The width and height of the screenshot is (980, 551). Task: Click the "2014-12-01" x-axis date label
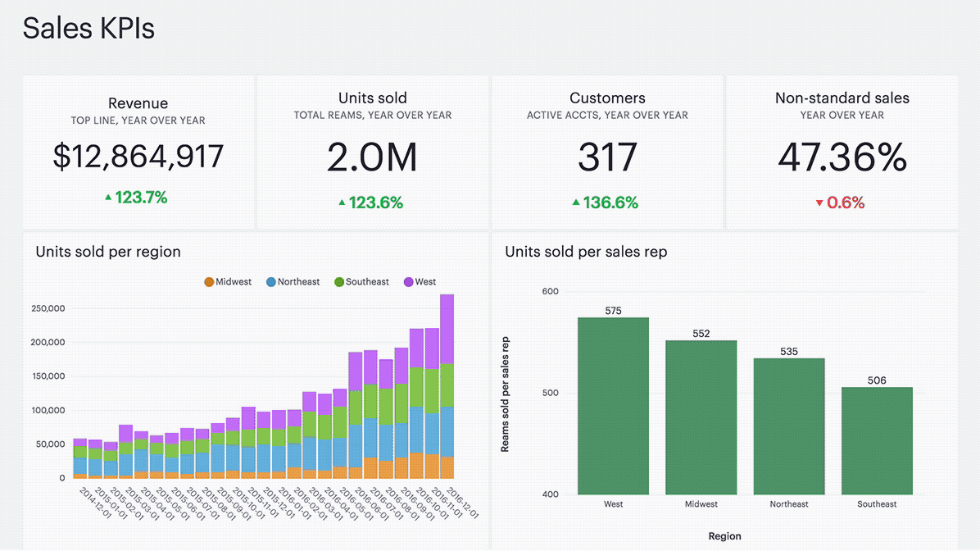(x=96, y=503)
